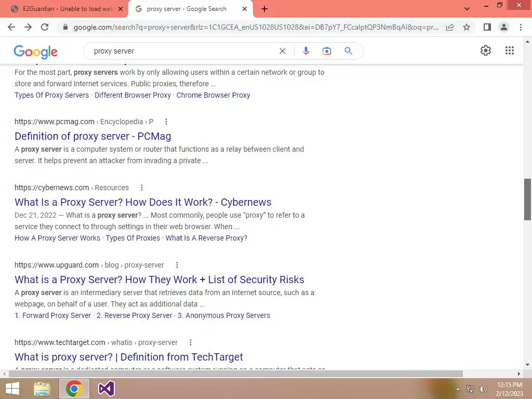Viewport: 532px width, 399px height.
Task: Focus the browser address bar URL
Action: pyautogui.click(x=256, y=27)
